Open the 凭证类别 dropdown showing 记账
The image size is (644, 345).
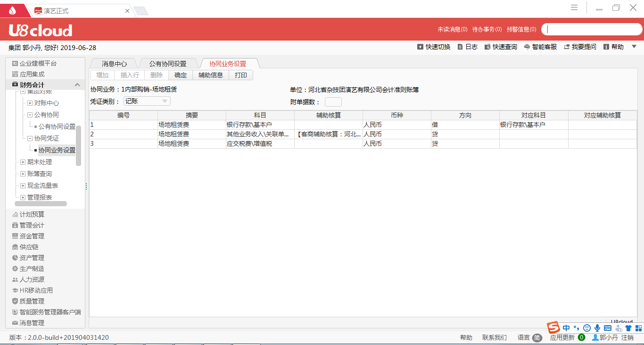tap(147, 101)
